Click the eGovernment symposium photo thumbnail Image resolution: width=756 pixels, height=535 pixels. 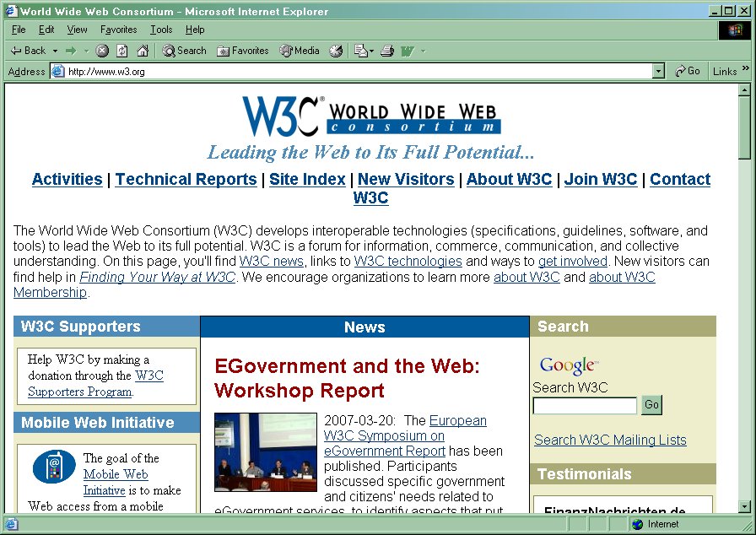266,451
